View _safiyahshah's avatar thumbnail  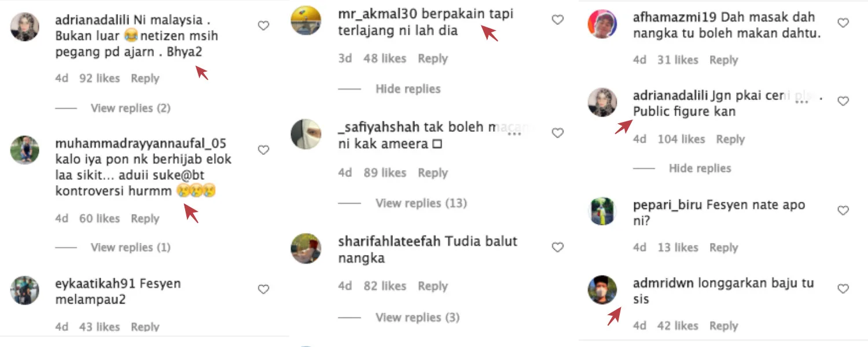(306, 134)
